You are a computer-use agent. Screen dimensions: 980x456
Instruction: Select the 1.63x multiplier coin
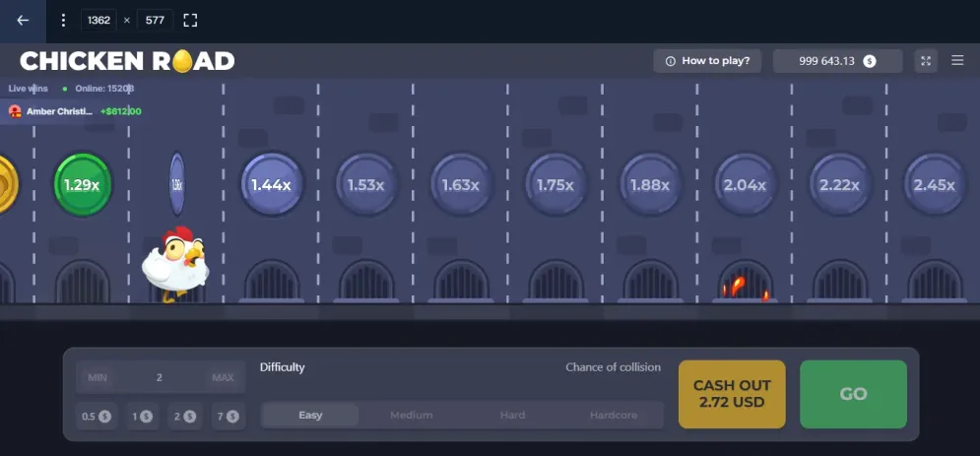click(461, 185)
